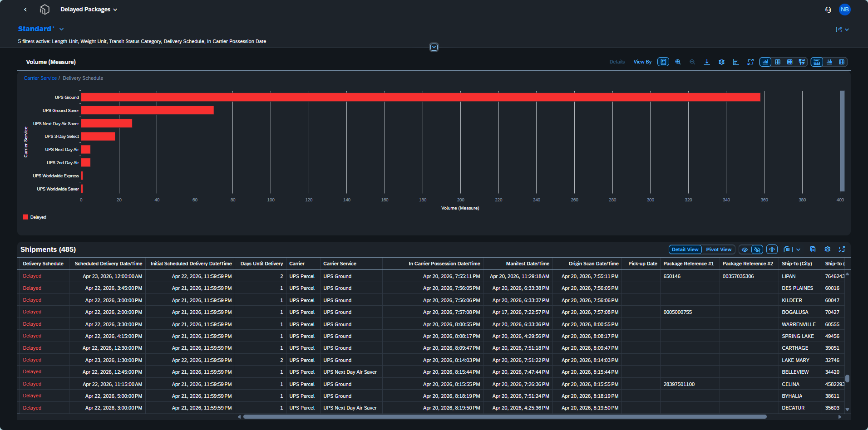Open the View By button
The height and width of the screenshot is (430, 868).
click(642, 62)
